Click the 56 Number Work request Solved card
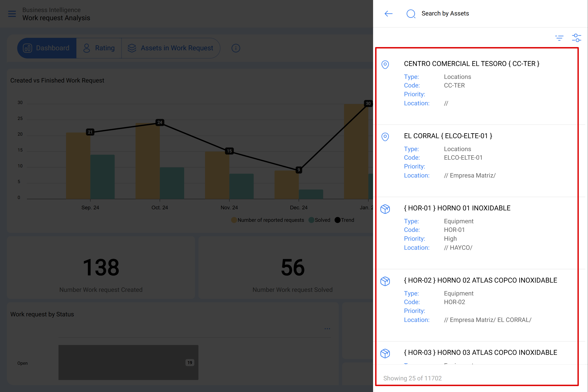This screenshot has height=392, width=588. point(286,268)
